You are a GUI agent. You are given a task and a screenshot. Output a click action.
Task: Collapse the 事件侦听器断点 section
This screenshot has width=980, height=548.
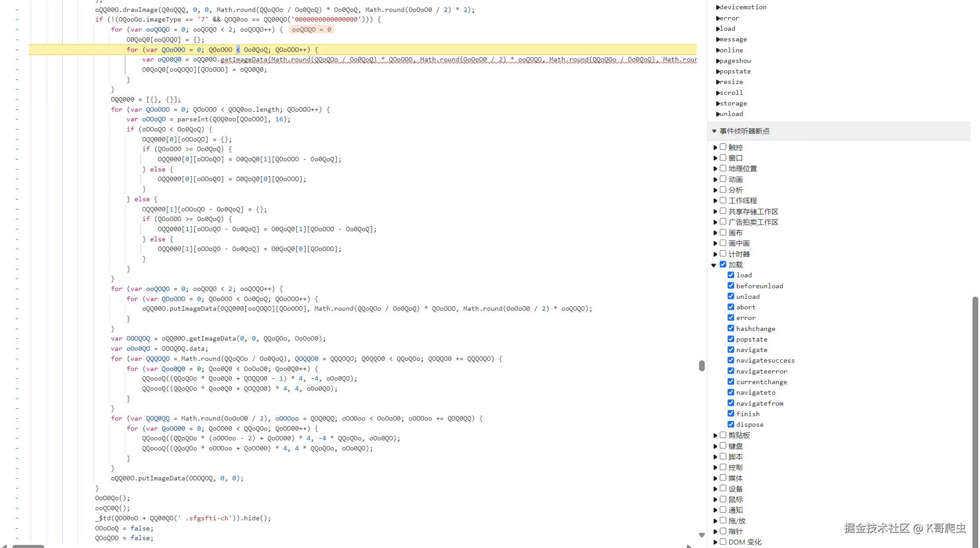pos(714,131)
